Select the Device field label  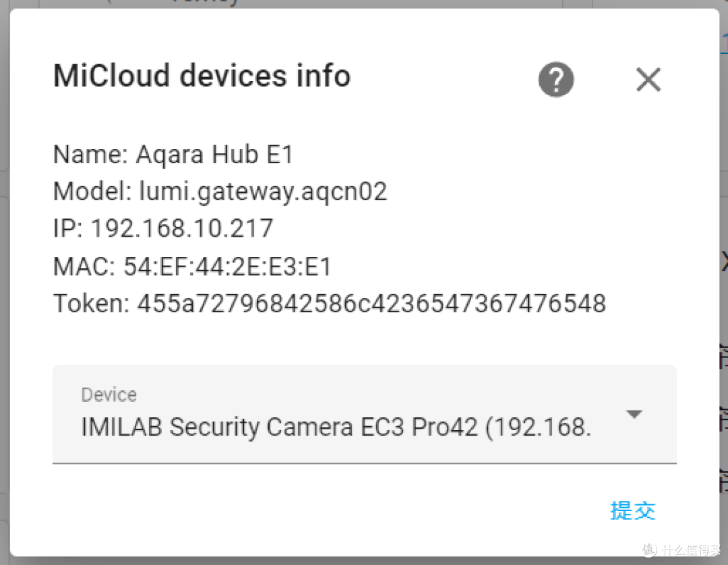(x=109, y=394)
